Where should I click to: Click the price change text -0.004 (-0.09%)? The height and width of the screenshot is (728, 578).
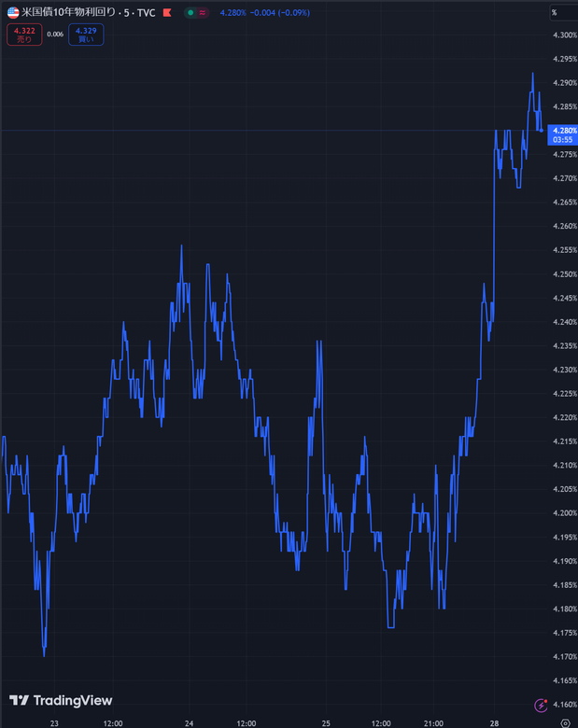282,13
